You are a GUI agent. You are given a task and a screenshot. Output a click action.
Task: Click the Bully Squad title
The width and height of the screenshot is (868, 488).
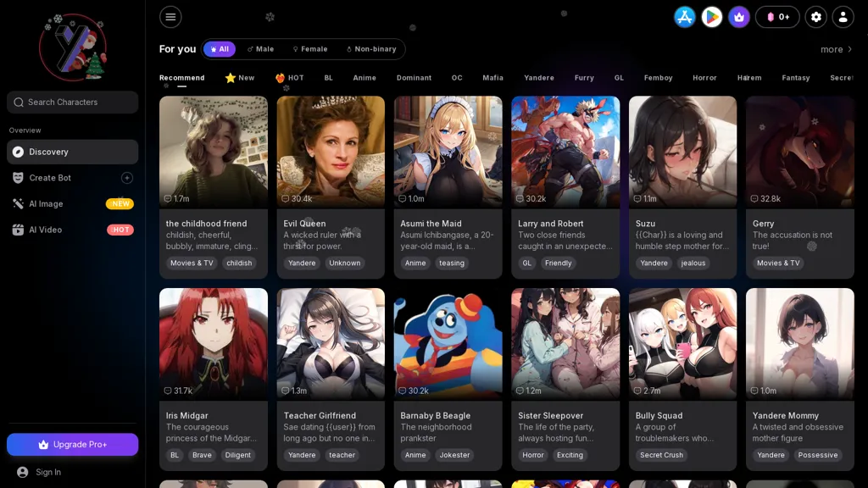(659, 415)
